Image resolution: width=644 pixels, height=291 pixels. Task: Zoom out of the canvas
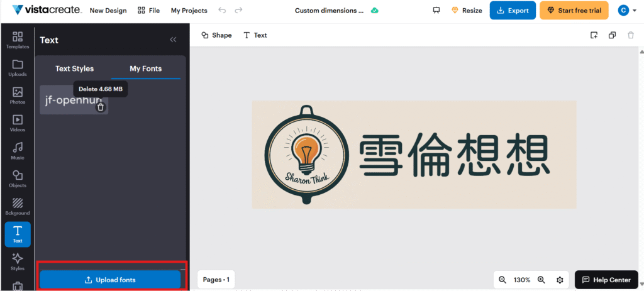point(502,280)
